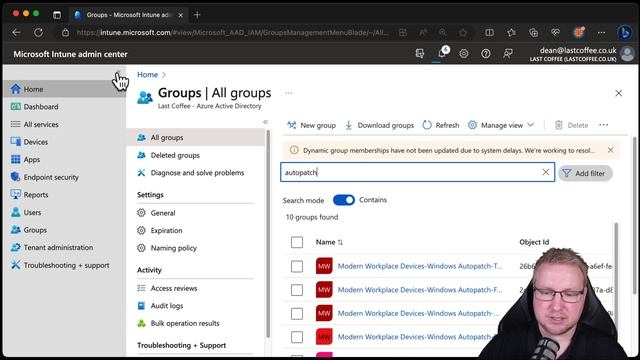Check the Windows Autopatch-F... group row checkbox
Screen dimensions: 640x360
[297, 290]
